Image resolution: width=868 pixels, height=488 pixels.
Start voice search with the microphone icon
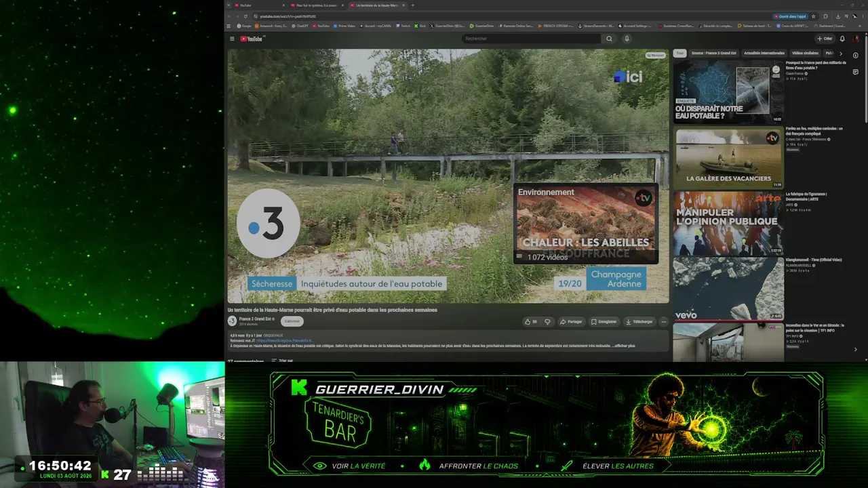(x=627, y=39)
